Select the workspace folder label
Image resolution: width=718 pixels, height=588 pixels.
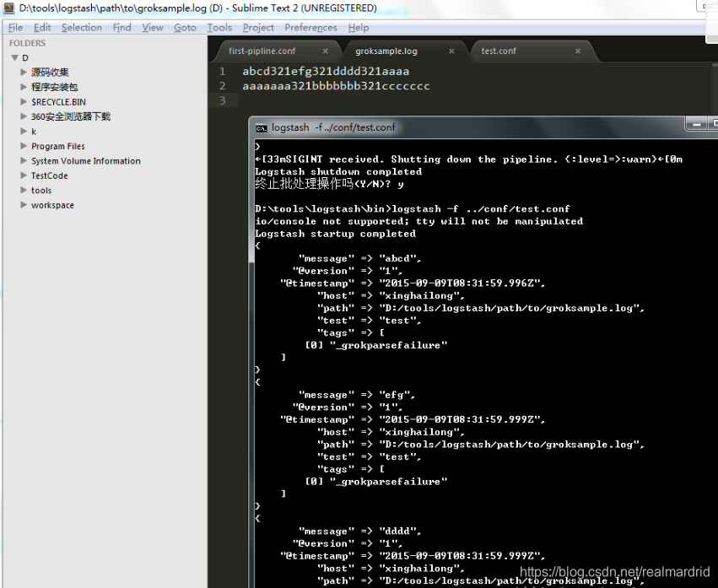52,205
